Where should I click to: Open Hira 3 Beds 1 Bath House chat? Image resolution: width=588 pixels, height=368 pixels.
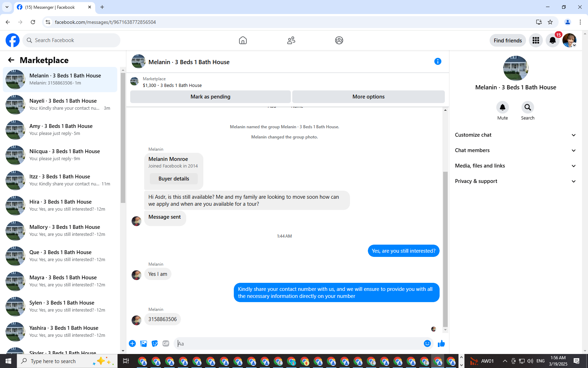click(60, 206)
